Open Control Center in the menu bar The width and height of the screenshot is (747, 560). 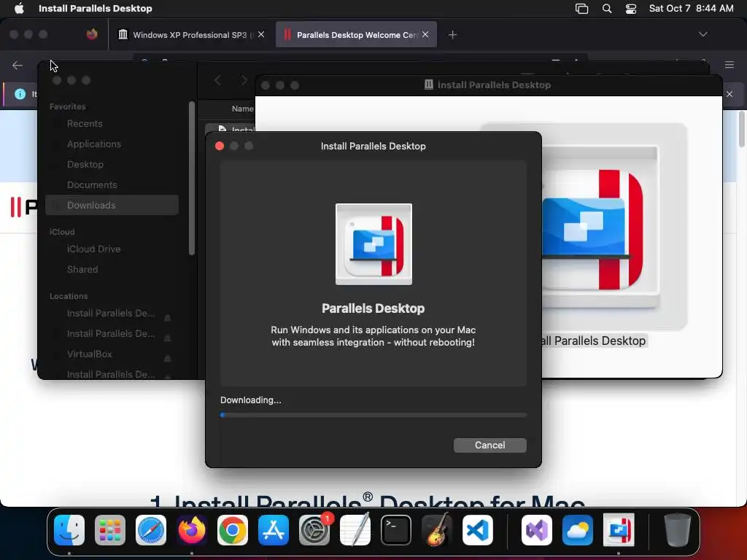point(631,9)
